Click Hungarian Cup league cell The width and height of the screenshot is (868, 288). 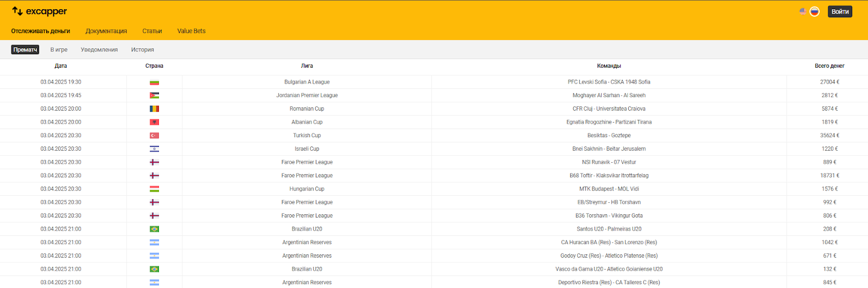[307, 189]
